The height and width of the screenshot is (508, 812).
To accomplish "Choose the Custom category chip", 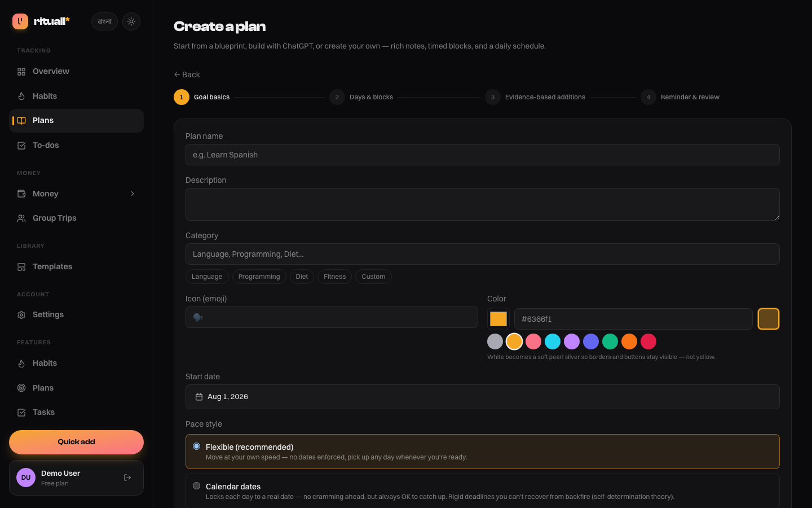I will (x=373, y=277).
